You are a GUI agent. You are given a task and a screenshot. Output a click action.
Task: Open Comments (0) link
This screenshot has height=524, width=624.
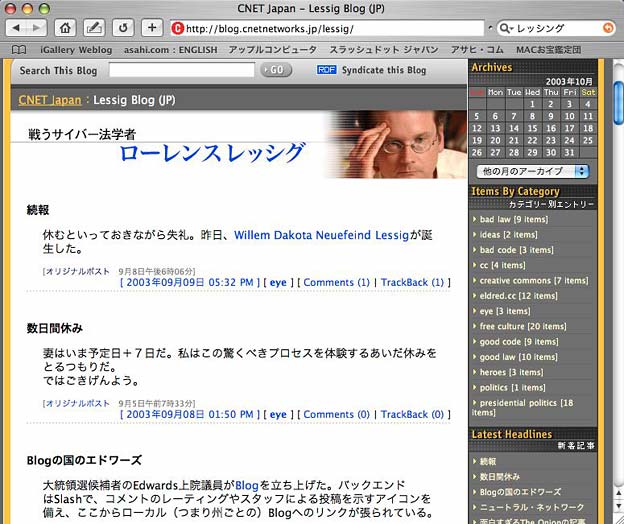click(x=337, y=415)
